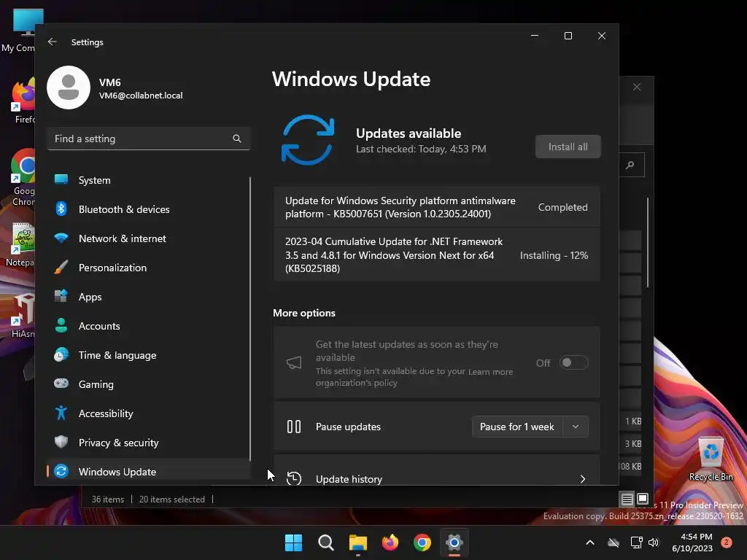Click the KB5025188 Installing - 12% entry
The image size is (747, 560).
(x=437, y=254)
